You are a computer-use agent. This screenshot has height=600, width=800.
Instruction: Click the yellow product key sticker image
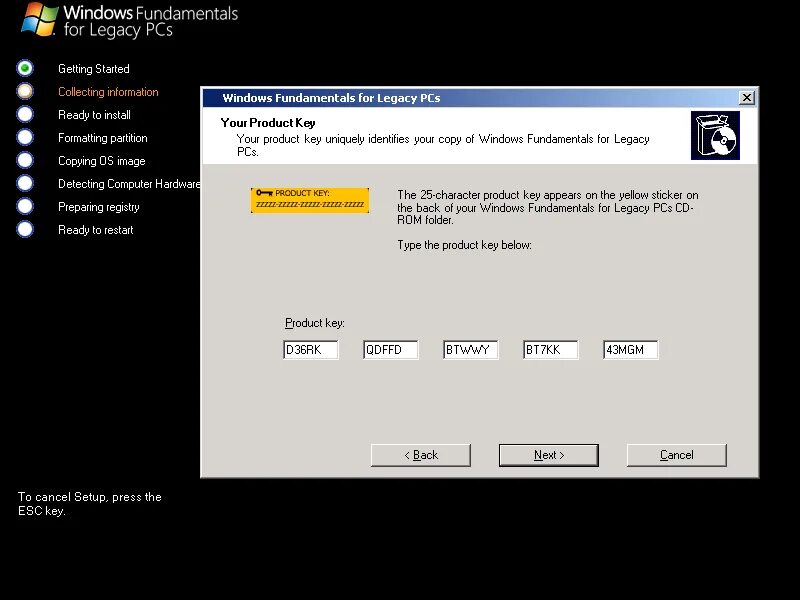click(x=310, y=200)
